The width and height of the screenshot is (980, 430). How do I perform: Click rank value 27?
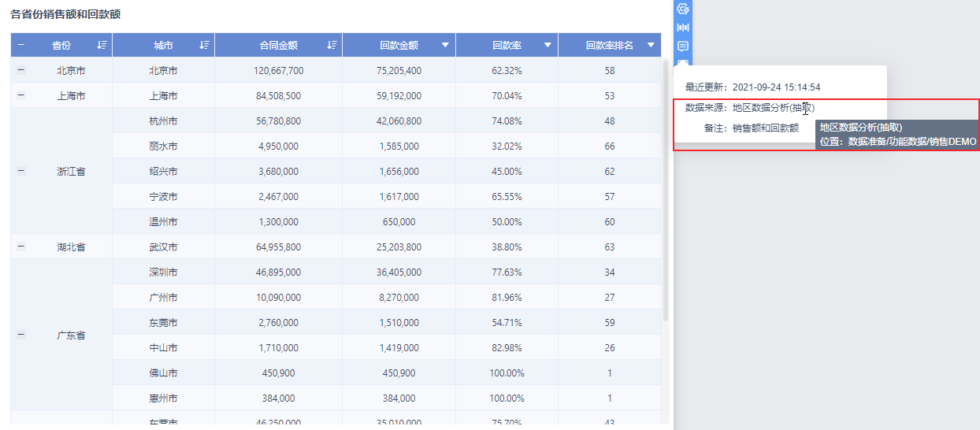[610, 297]
